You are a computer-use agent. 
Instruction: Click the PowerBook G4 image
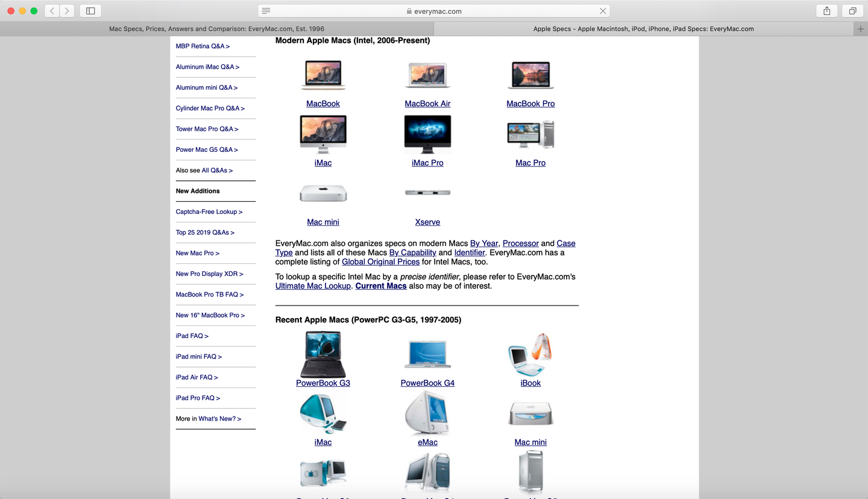point(427,354)
